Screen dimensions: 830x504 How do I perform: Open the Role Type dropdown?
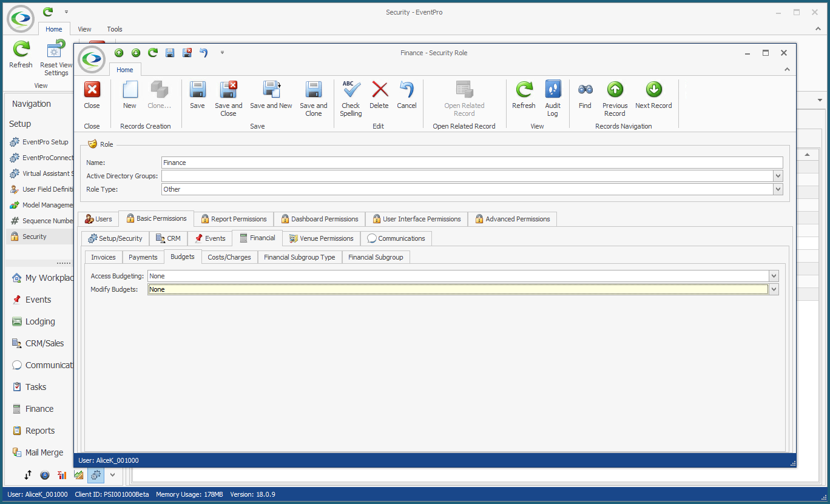point(778,189)
